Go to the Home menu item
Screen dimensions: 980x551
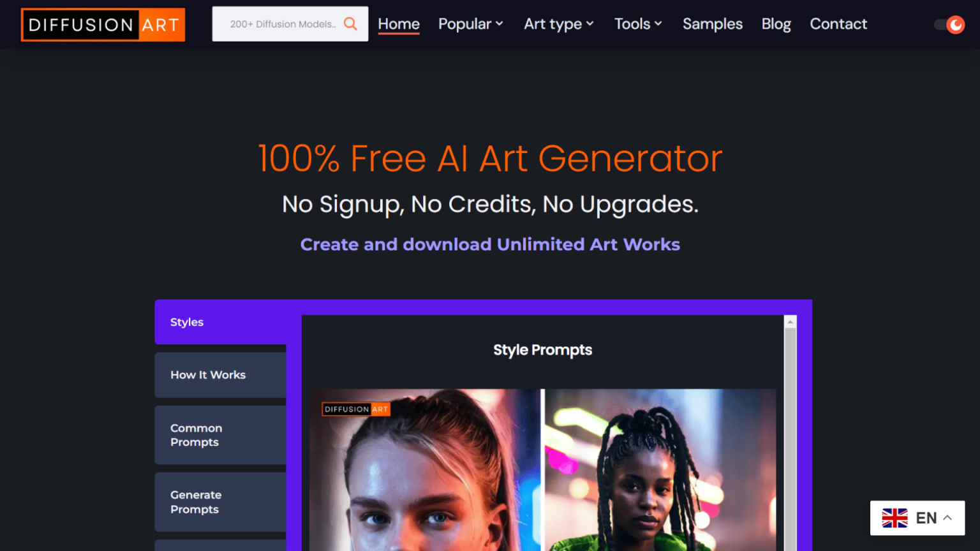point(399,24)
